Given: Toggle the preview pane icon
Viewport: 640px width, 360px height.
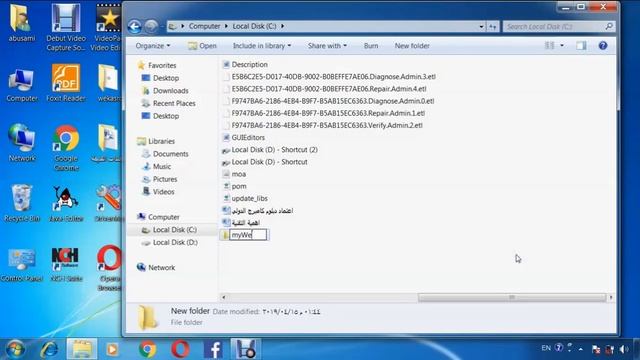Looking at the screenshot, I should (581, 46).
